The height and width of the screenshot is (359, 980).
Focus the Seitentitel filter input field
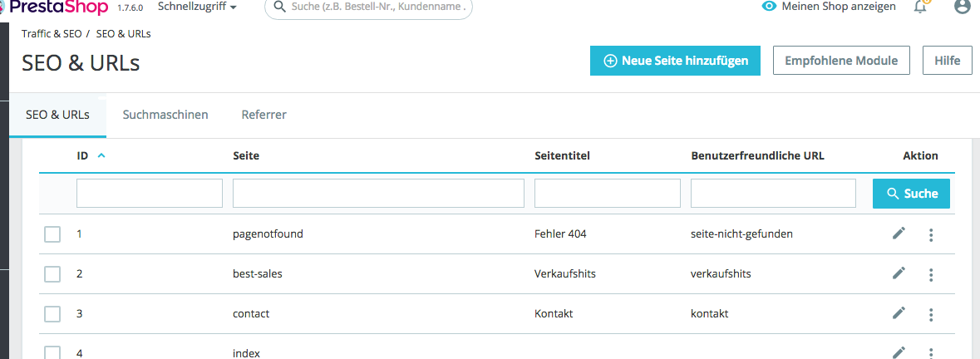point(607,194)
